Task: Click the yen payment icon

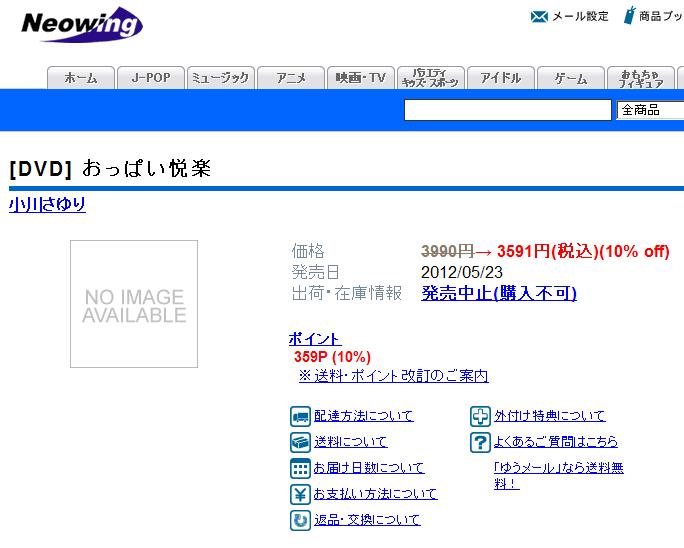Action: [300, 494]
